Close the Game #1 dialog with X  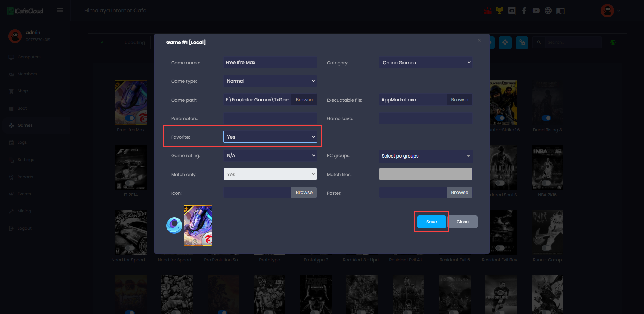479,40
